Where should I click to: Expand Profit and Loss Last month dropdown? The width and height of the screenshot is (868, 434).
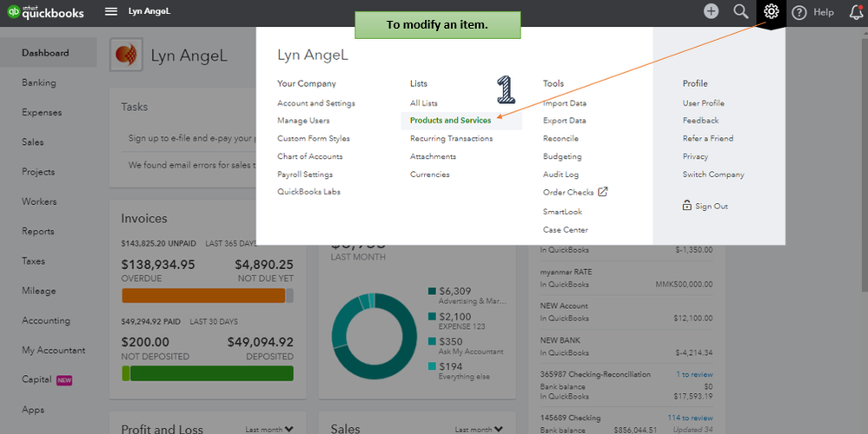point(269,430)
